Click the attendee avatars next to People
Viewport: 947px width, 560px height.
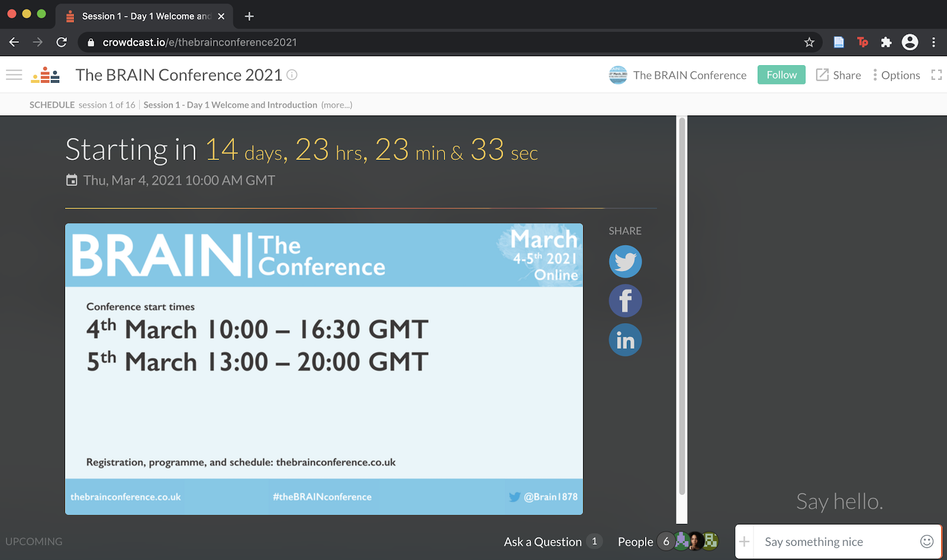click(696, 541)
